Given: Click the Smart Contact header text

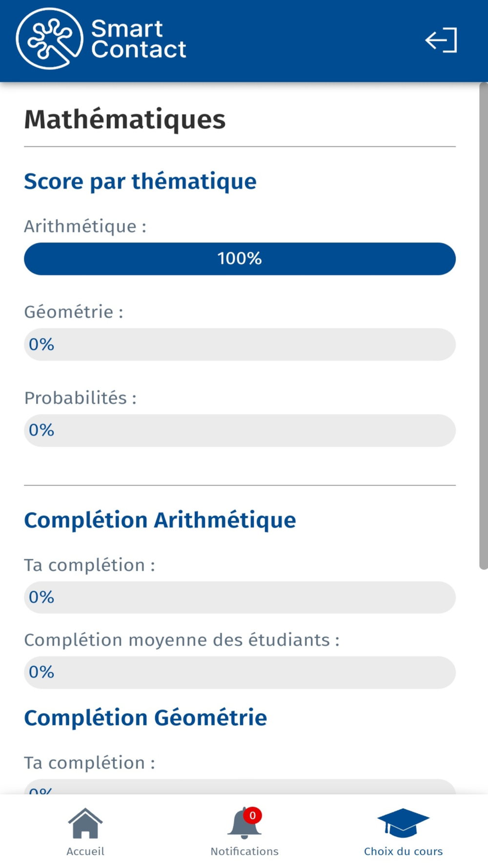Looking at the screenshot, I should [x=139, y=39].
